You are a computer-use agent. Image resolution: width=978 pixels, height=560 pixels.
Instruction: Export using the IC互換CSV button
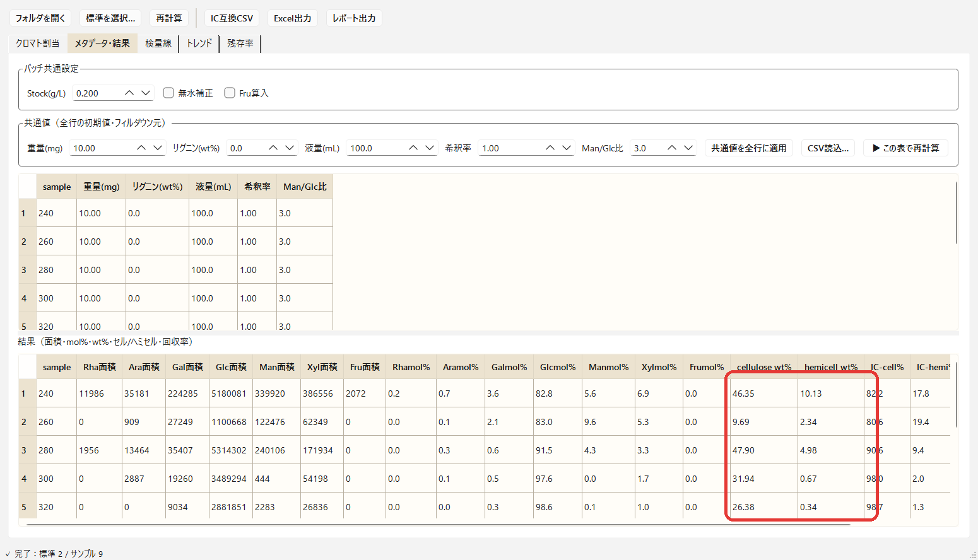(x=232, y=18)
